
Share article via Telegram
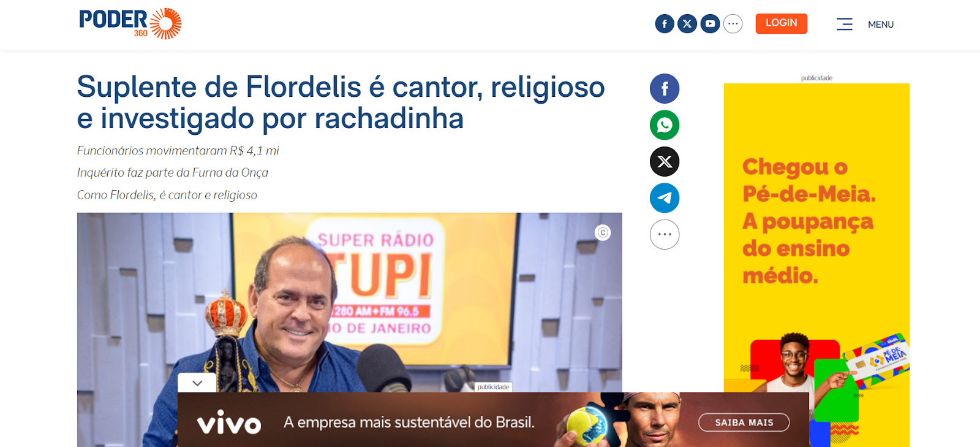pyautogui.click(x=665, y=198)
